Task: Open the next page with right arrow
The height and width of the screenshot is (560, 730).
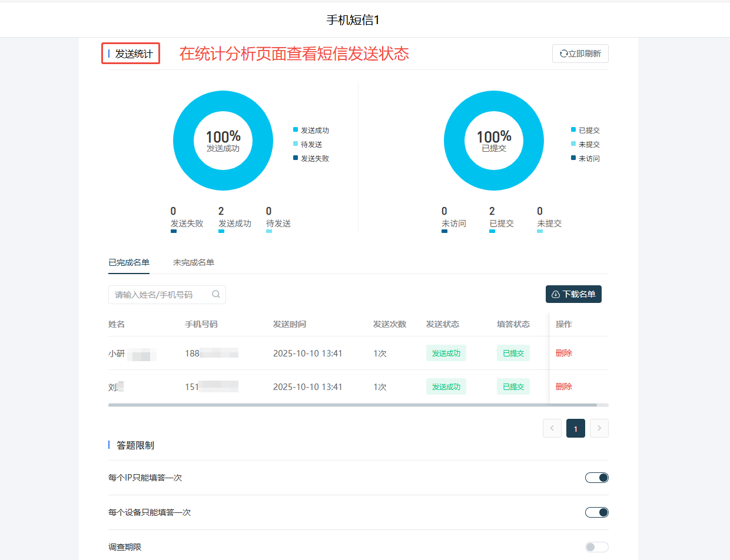Action: pos(599,428)
